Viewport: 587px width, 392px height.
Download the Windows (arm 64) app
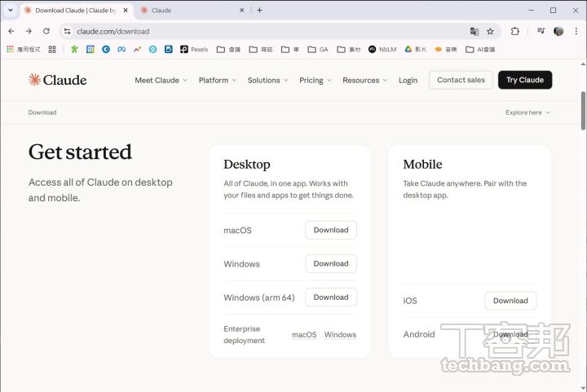pyautogui.click(x=331, y=297)
